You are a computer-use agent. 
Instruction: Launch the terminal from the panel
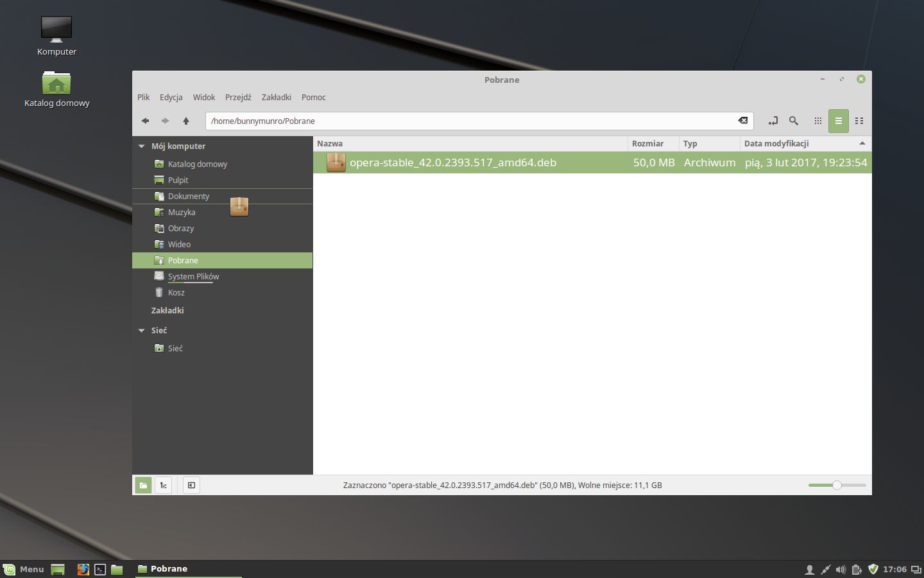100,570
